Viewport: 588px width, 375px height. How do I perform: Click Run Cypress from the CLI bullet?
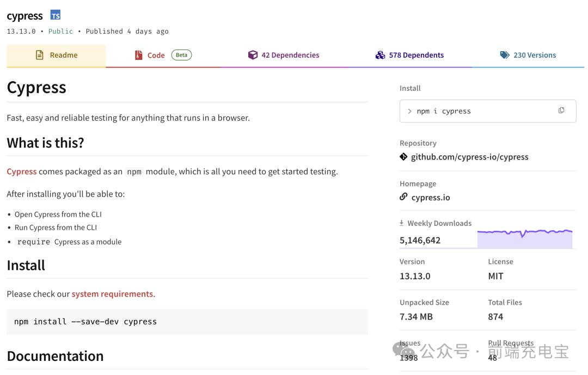click(x=56, y=228)
